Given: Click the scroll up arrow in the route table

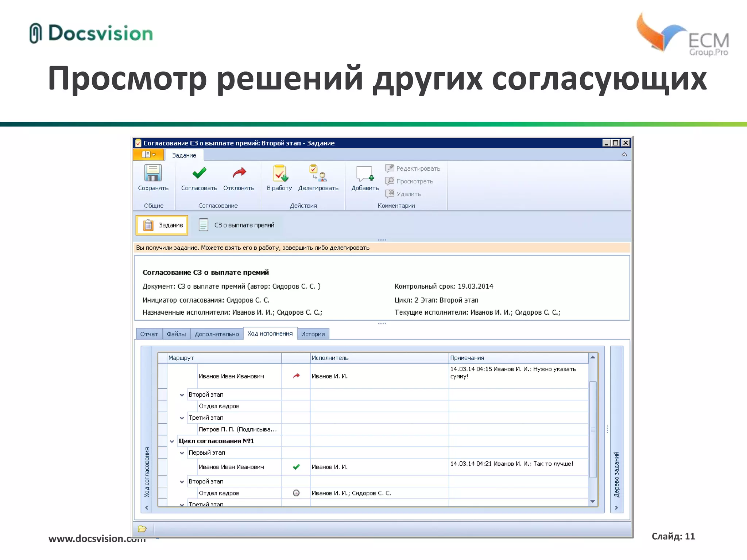Looking at the screenshot, I should (x=593, y=358).
